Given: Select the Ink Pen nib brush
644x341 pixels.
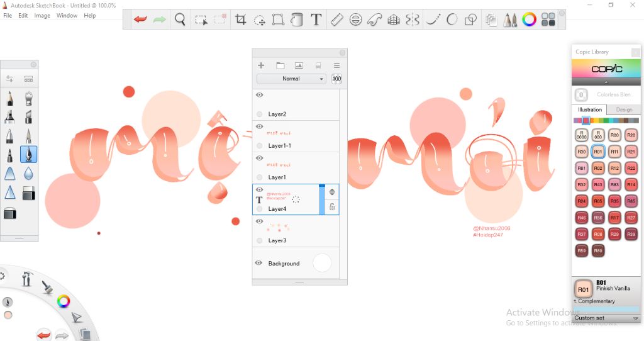Looking at the screenshot, I should click(28, 155).
